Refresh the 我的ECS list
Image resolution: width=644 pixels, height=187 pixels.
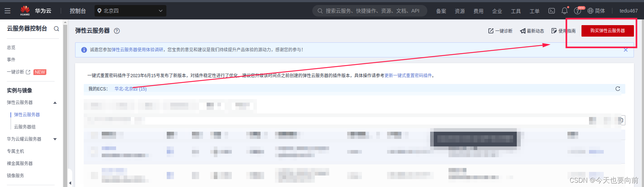click(618, 89)
